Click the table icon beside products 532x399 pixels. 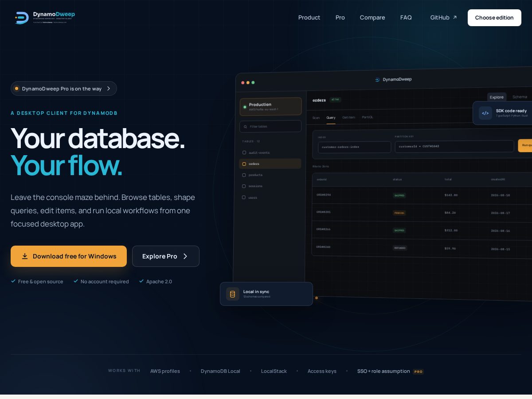pos(244,175)
